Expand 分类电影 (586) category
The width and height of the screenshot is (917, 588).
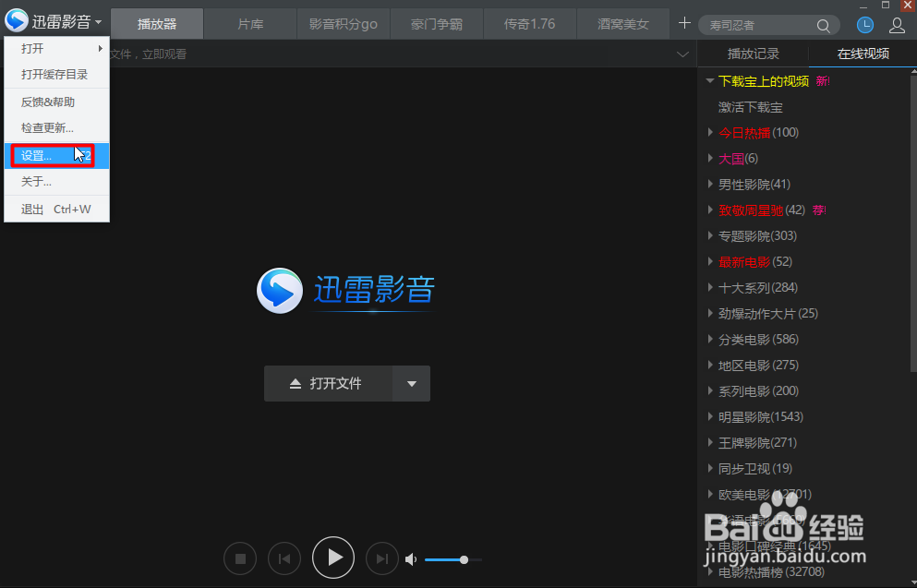[710, 339]
